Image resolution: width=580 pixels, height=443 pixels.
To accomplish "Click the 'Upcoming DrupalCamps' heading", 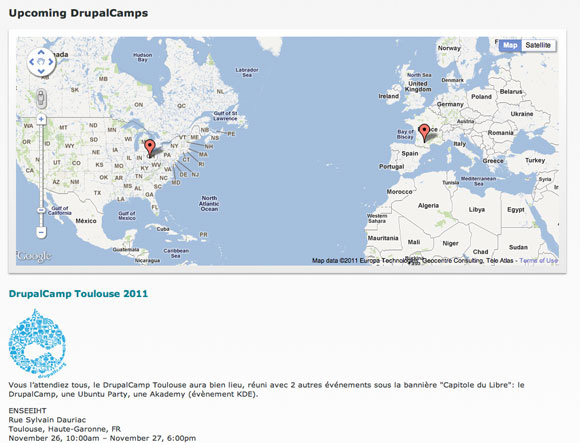I will [78, 13].
